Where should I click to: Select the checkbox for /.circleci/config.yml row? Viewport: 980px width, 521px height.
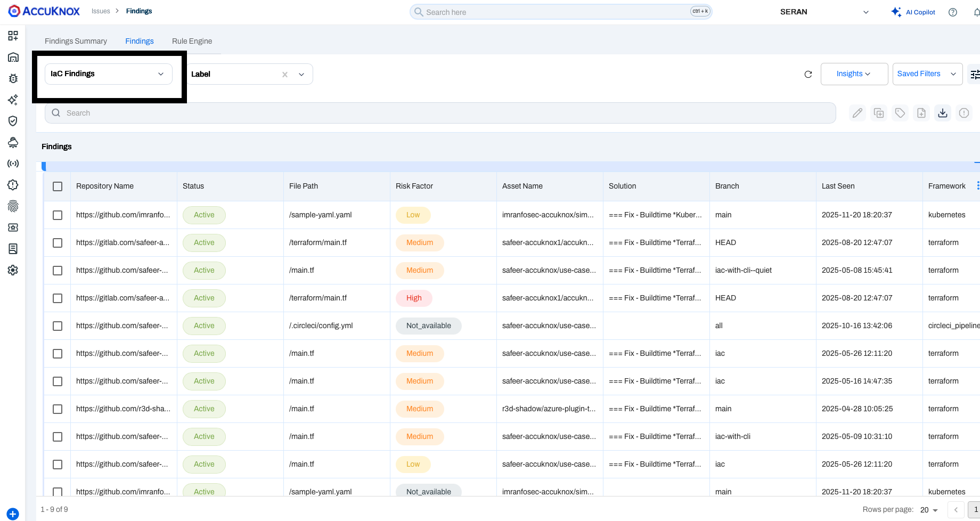[58, 326]
